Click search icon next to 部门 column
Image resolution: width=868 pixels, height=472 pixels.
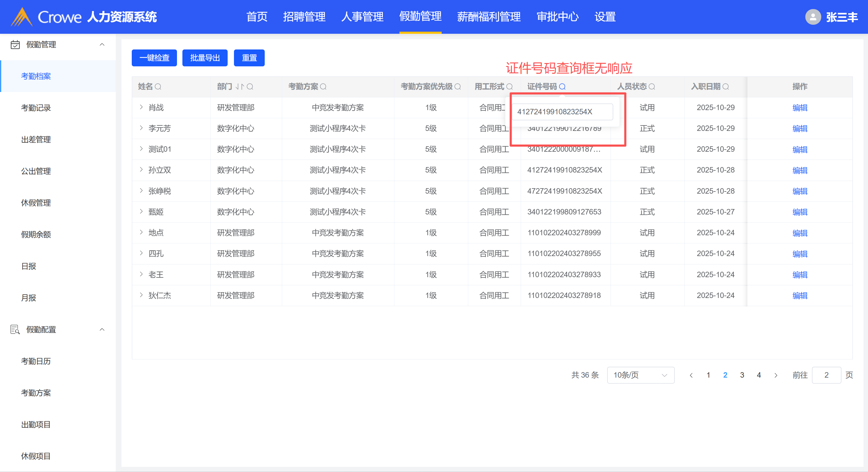(x=250, y=87)
